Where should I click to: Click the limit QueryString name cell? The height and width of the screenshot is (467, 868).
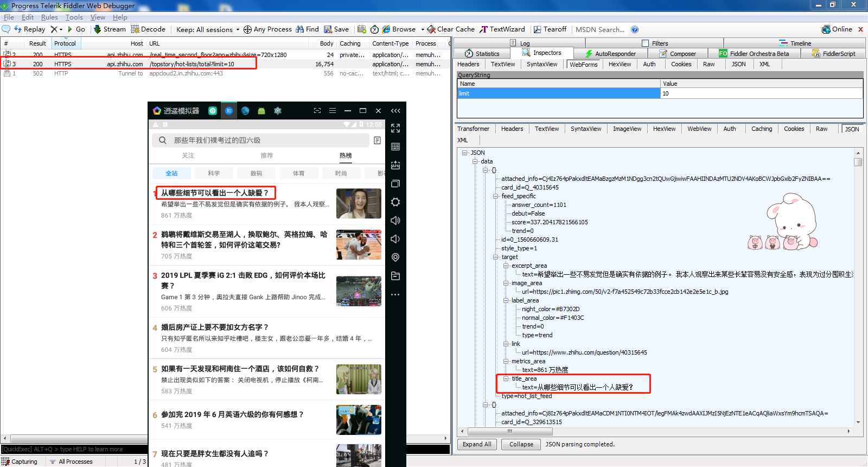tap(559, 93)
